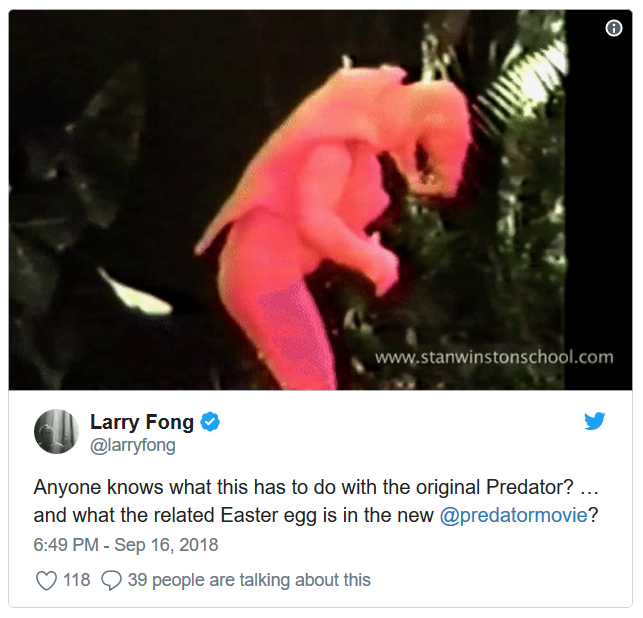Follow the @predatormovie mention link
The image size is (643, 618).
pyautogui.click(x=513, y=516)
